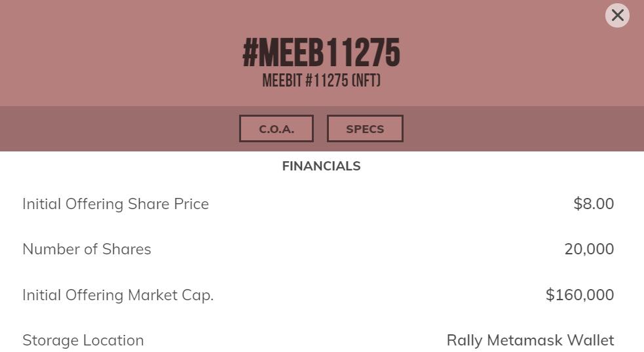Screen dimensions: 644x352
Task: Click the word Metamask in storage value
Action: pos(524,340)
